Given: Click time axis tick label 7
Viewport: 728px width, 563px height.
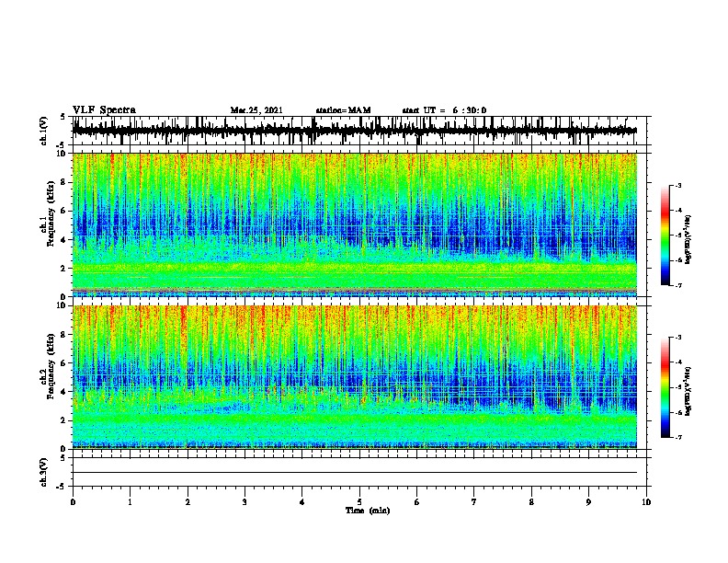Looking at the screenshot, I should tap(474, 501).
